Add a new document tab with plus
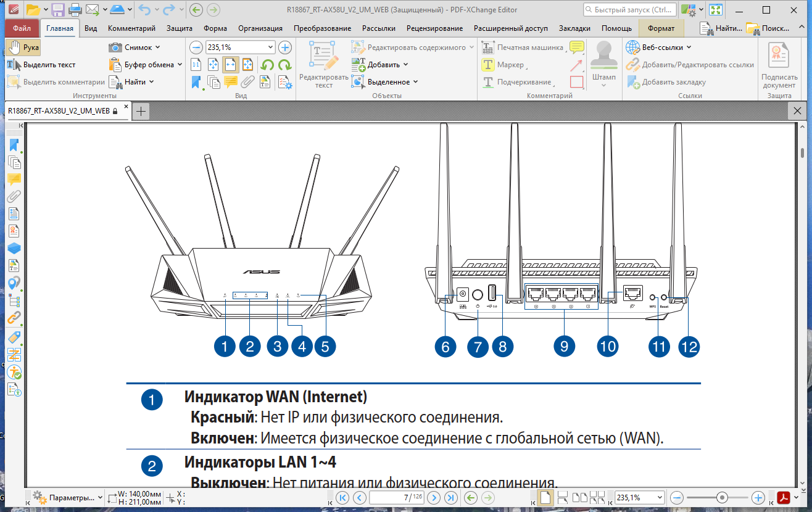The image size is (812, 512). pyautogui.click(x=141, y=111)
